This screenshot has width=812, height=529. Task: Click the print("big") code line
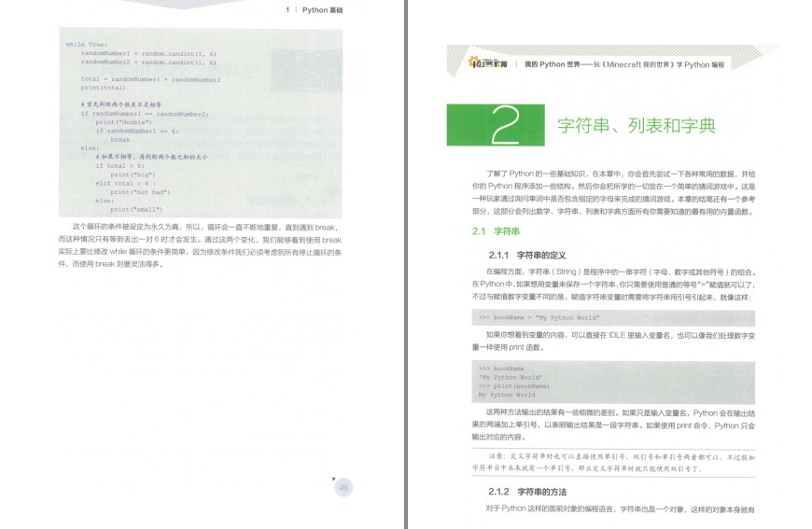(x=133, y=174)
